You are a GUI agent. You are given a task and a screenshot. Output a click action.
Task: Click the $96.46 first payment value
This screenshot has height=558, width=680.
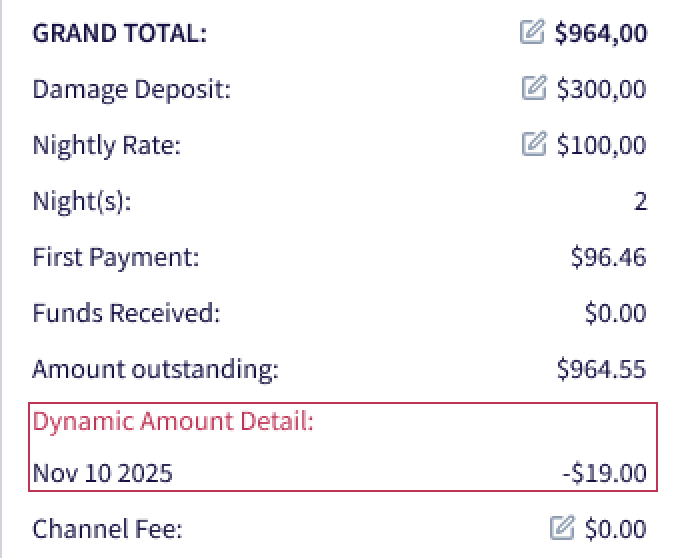pyautogui.click(x=608, y=257)
